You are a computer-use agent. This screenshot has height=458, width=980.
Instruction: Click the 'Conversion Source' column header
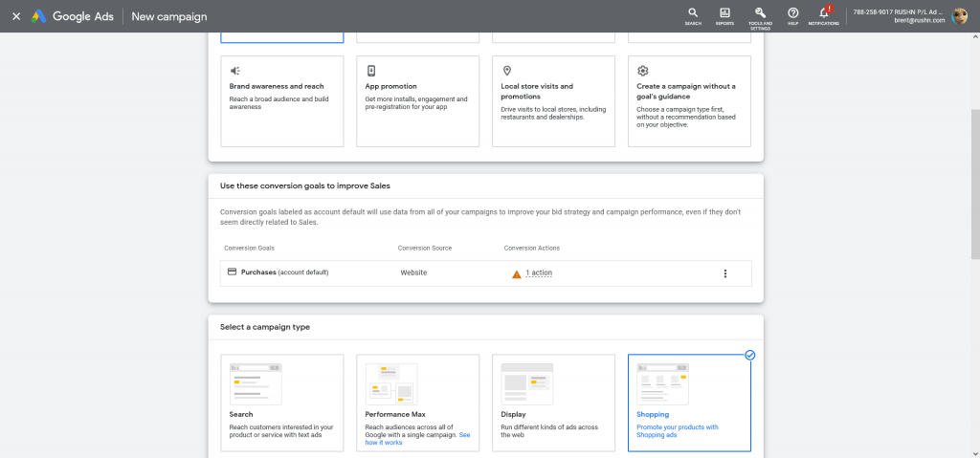tap(424, 248)
